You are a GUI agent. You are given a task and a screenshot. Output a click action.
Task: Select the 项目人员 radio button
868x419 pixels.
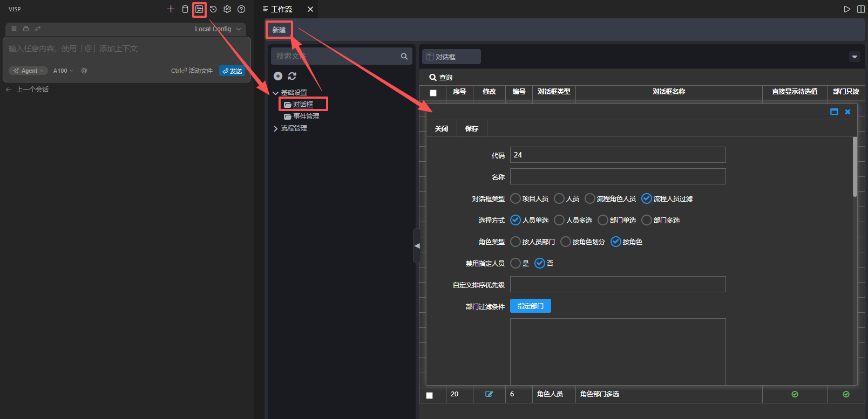tap(516, 198)
